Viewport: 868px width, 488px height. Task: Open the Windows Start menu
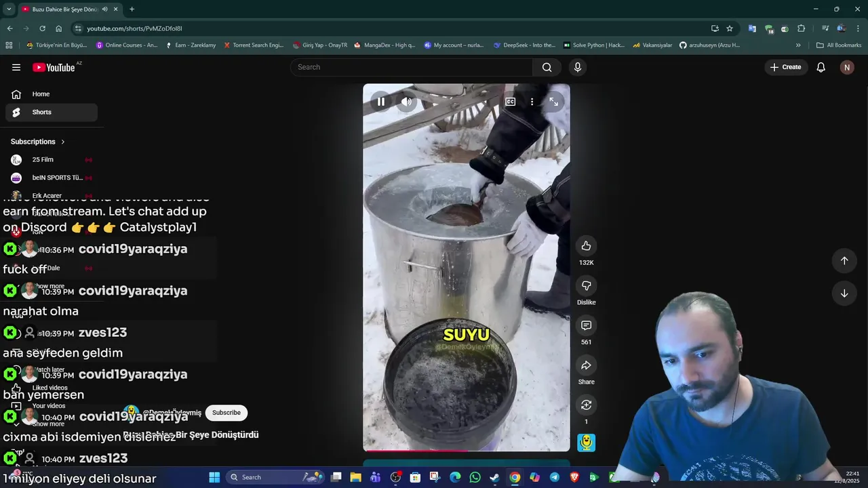[x=214, y=477]
